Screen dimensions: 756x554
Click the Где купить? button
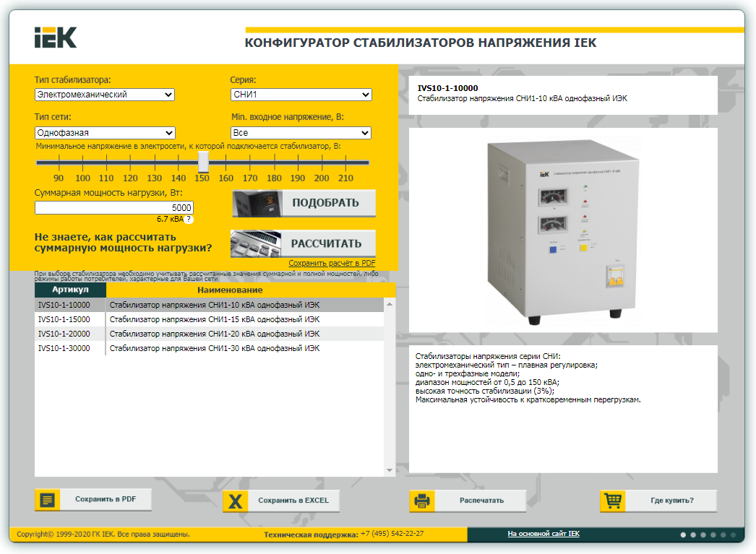(658, 501)
